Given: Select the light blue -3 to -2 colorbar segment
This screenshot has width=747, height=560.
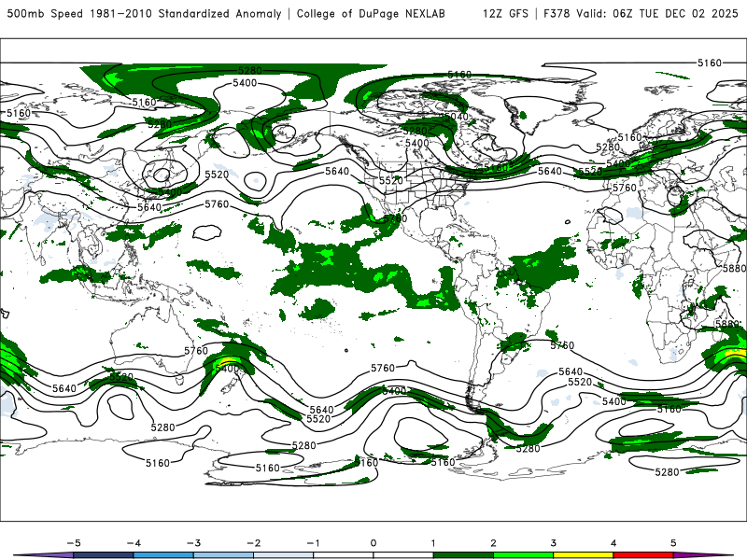Looking at the screenshot, I should point(223,555).
